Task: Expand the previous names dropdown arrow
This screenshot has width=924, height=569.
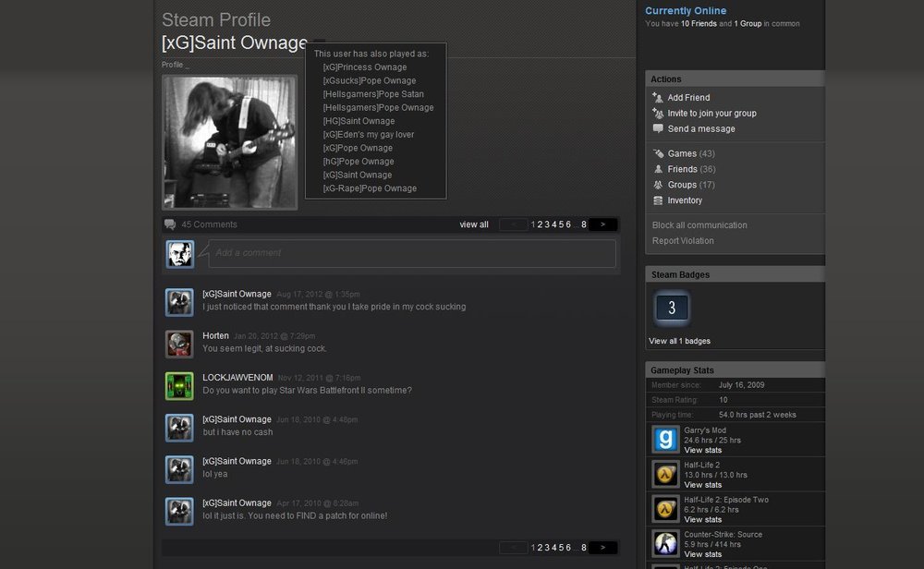Action: point(319,42)
